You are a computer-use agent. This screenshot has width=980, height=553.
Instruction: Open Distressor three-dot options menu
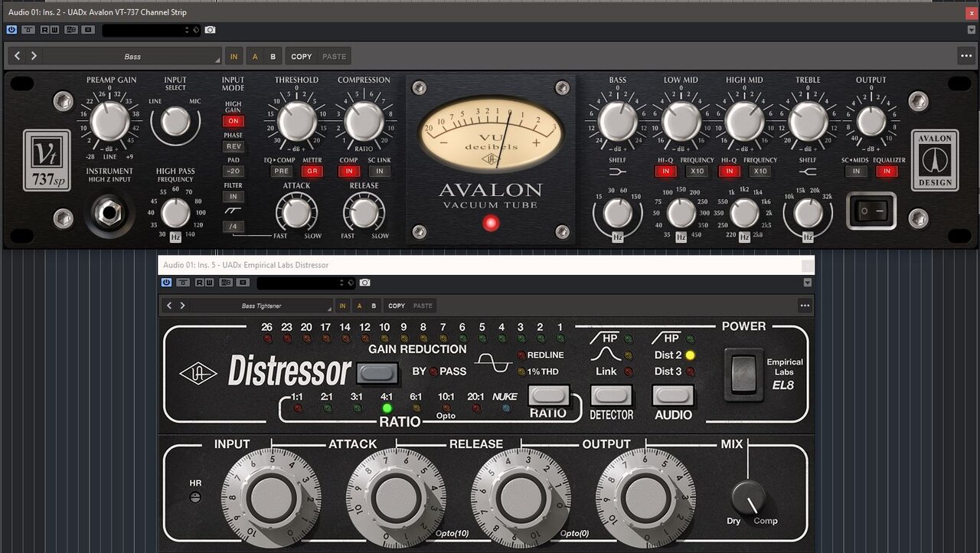pos(805,306)
